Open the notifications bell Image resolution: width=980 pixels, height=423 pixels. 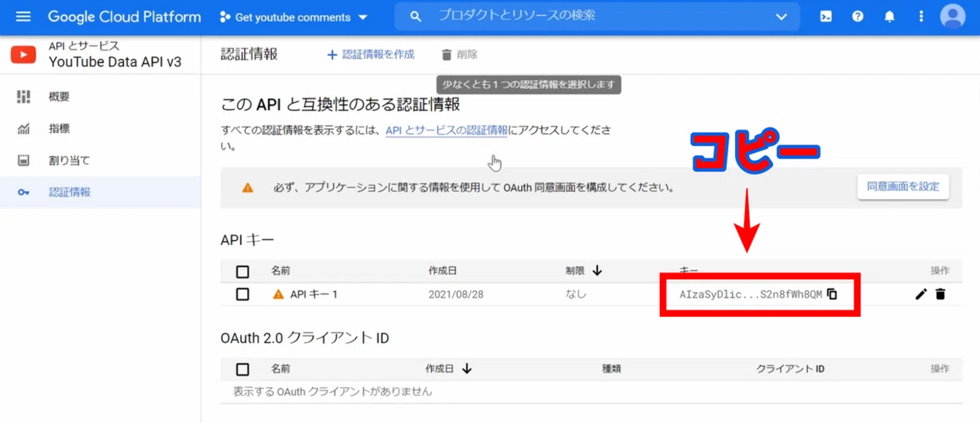889,16
